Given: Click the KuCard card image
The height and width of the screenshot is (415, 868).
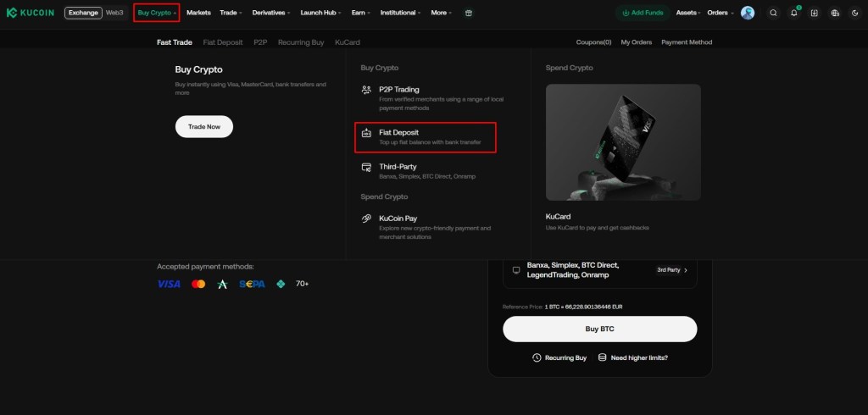Looking at the screenshot, I should click(x=623, y=142).
